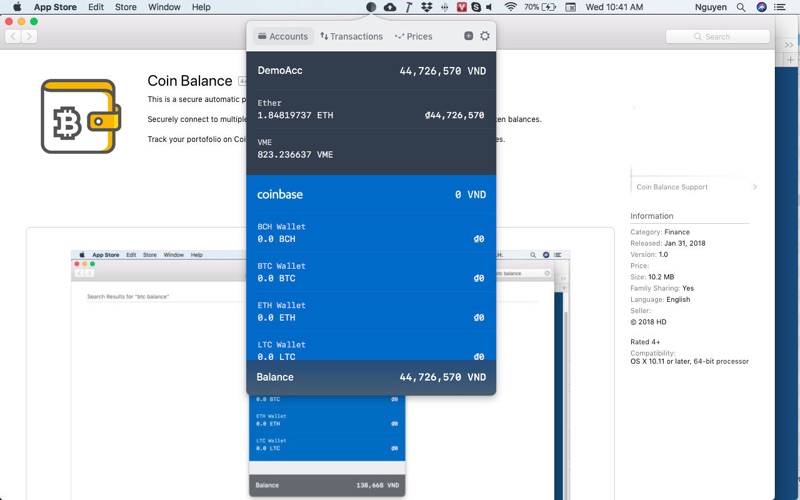Select the Ether 1.84819737 ETH row
Viewport: 800px width, 500px height.
tap(371, 109)
